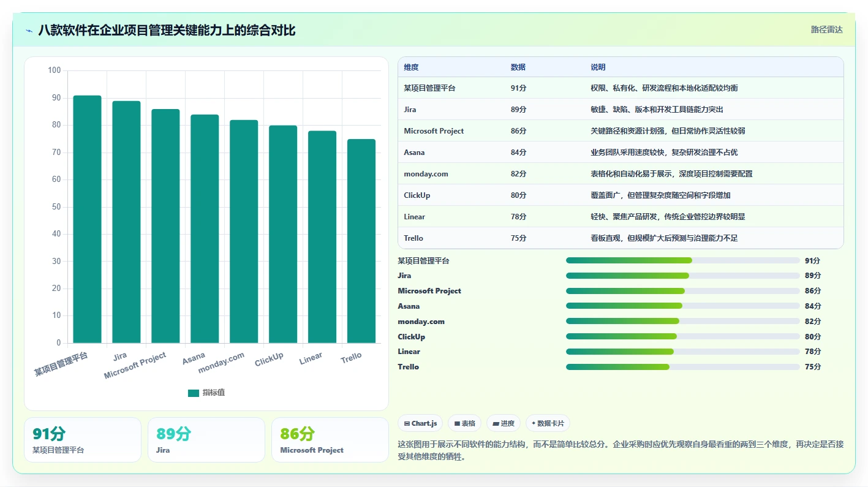
Task: Click the monday.com progress bar showing 82分
Action: click(x=683, y=321)
